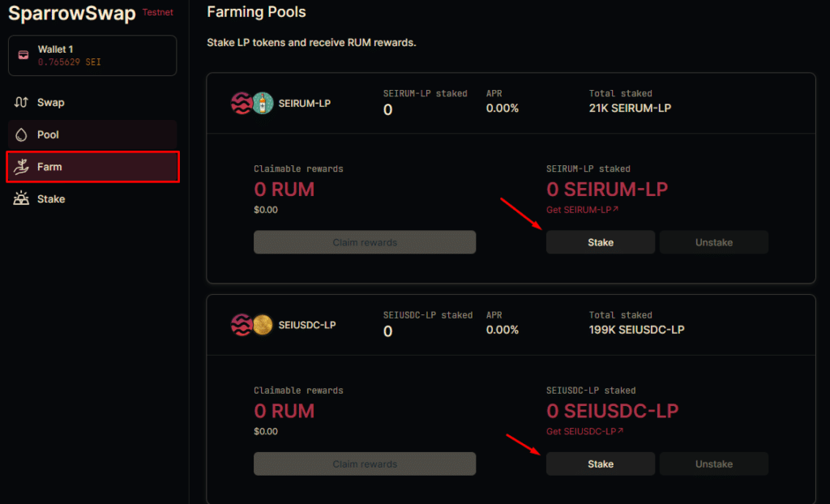
Task: Claim rewards for the SEIUSDC-LP pool
Action: click(x=365, y=463)
